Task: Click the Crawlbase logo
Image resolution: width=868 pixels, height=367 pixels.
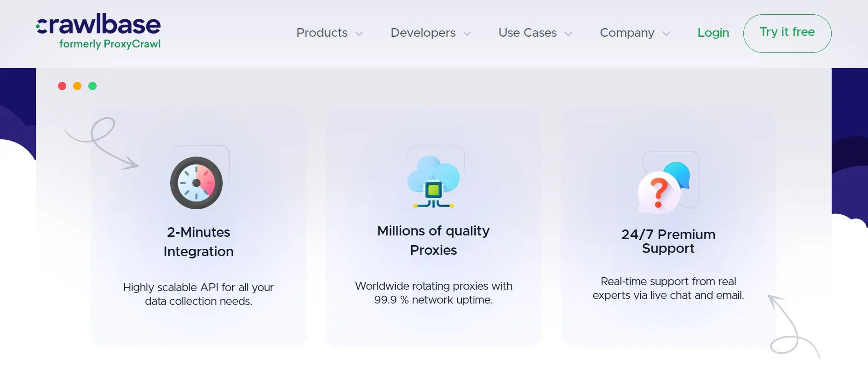Action: [98, 31]
